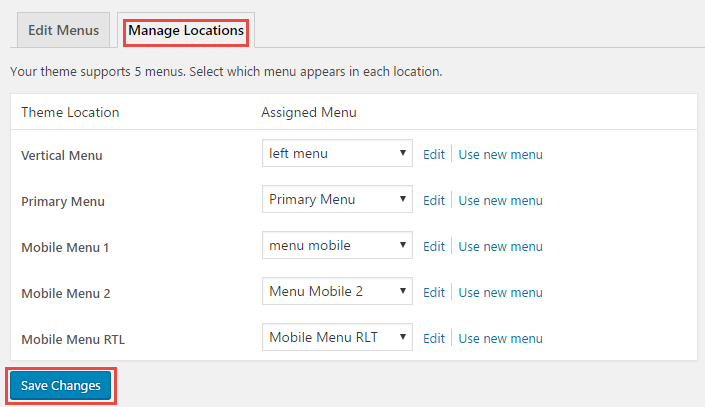Click the 'Your theme supports 5 menus' description
This screenshot has height=407, width=705.
pos(226,72)
